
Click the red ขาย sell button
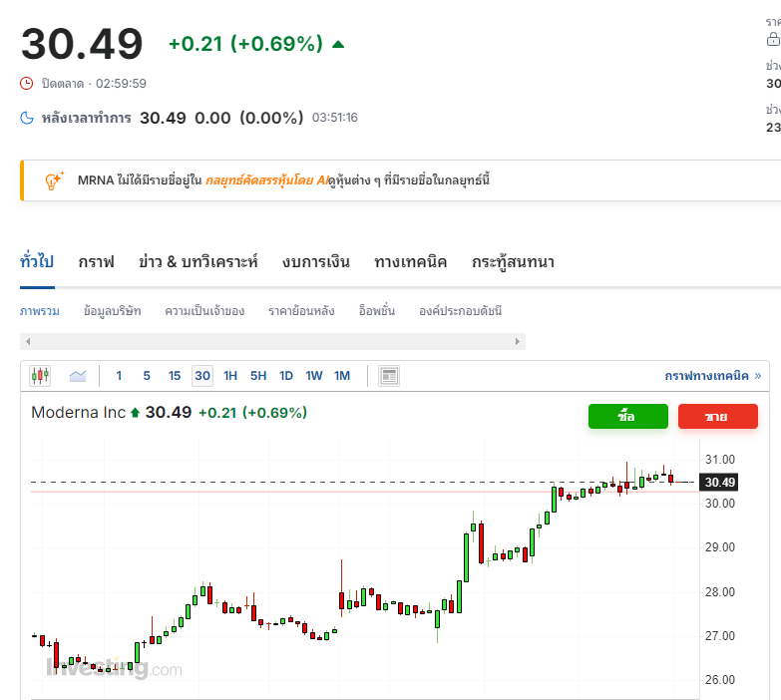tap(718, 416)
